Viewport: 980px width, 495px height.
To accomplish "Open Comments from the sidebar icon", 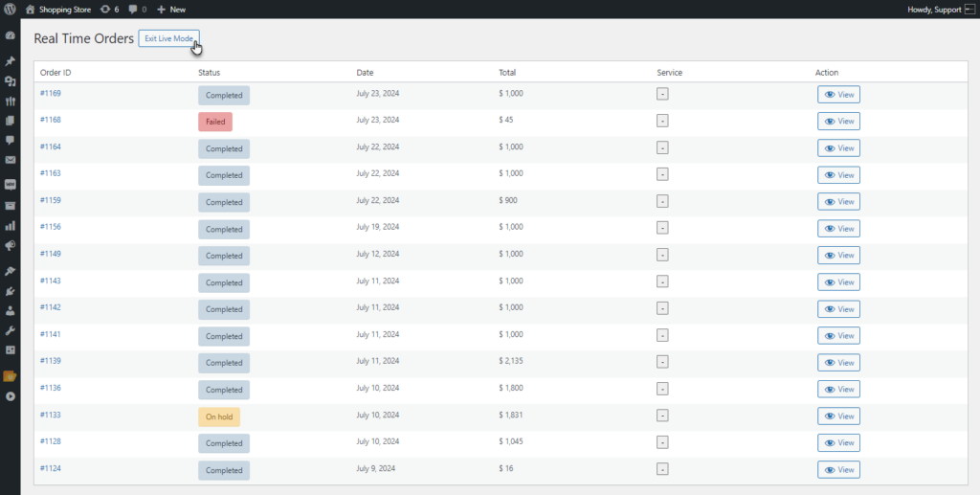I will tap(10, 140).
